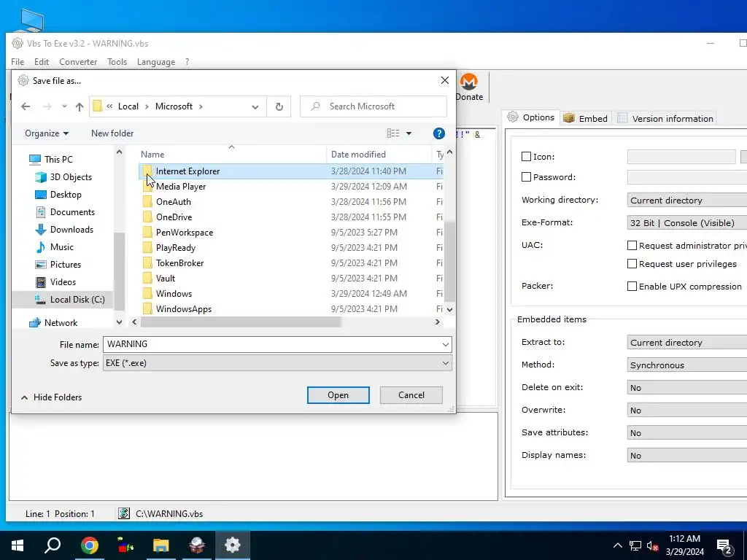Open Save dialog help icon
Image resolution: width=747 pixels, height=560 pixels.
[x=438, y=133]
